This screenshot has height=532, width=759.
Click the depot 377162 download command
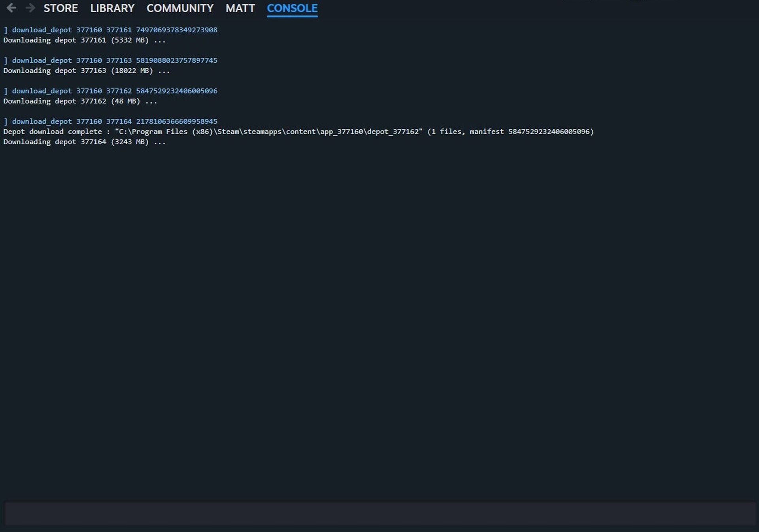pyautogui.click(x=110, y=90)
